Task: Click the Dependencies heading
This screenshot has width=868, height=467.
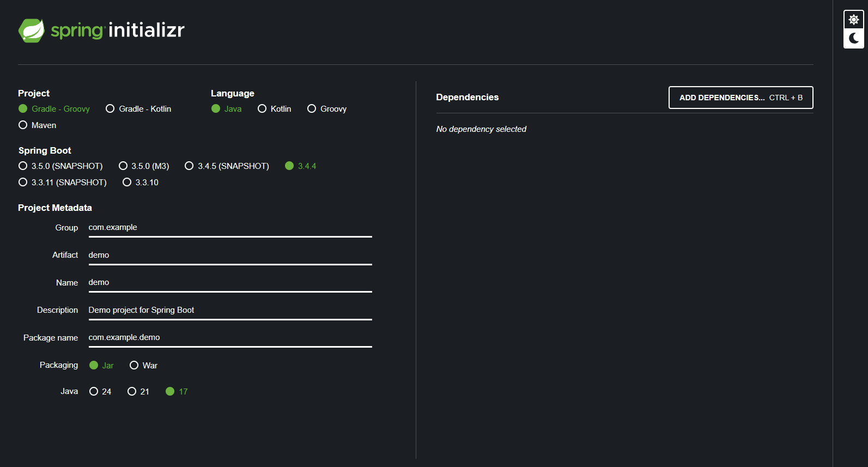Action: tap(468, 97)
